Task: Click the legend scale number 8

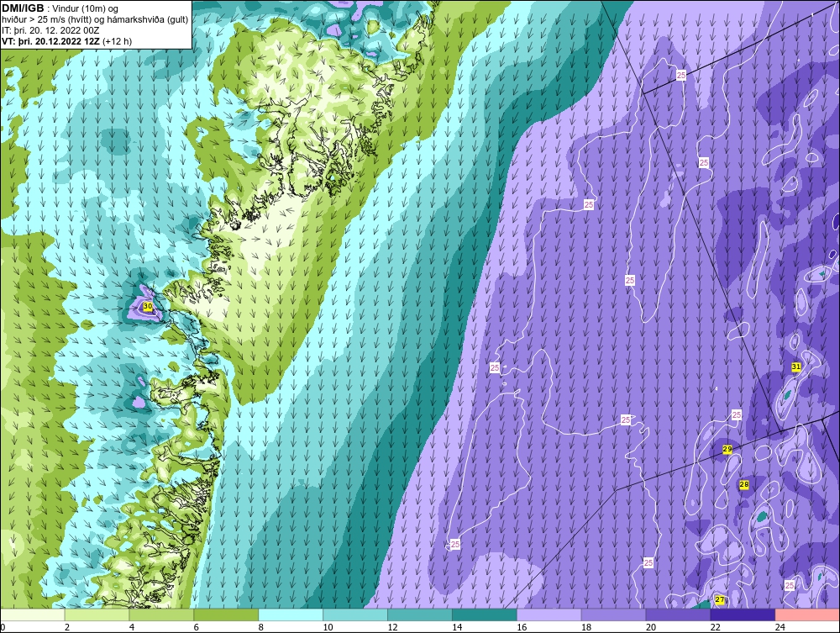Action: coord(261,627)
